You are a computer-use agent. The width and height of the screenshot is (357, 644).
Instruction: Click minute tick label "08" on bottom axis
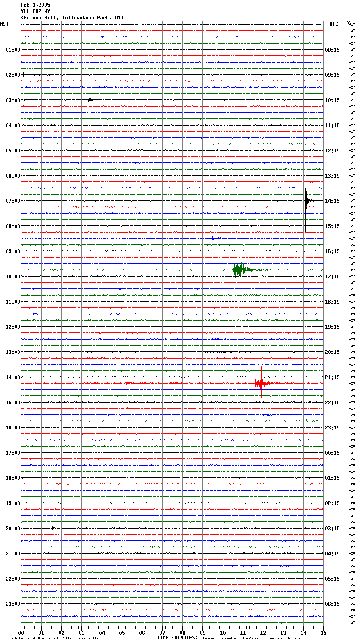point(182,633)
